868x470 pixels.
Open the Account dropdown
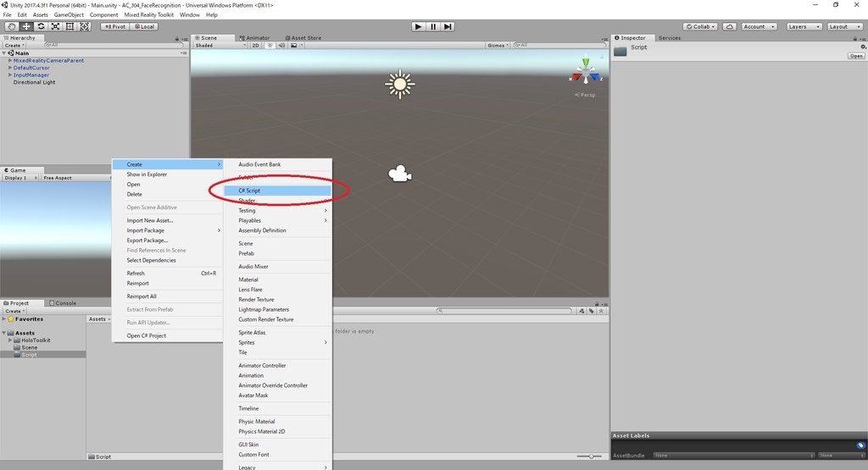click(x=759, y=26)
